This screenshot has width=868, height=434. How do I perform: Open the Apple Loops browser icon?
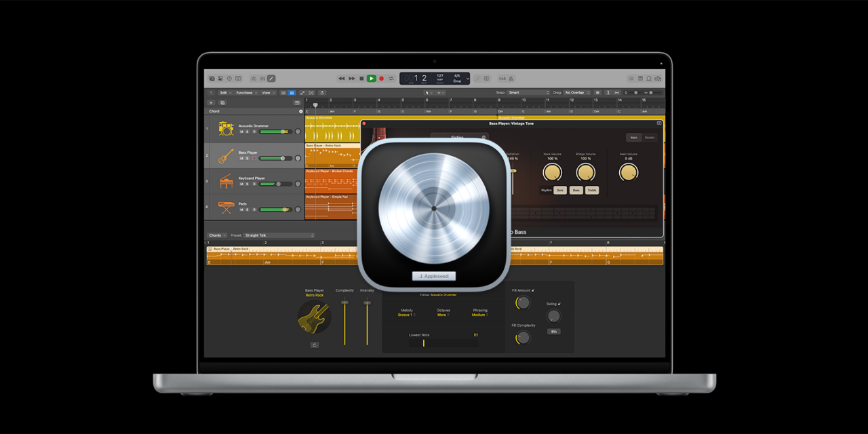[x=649, y=79]
